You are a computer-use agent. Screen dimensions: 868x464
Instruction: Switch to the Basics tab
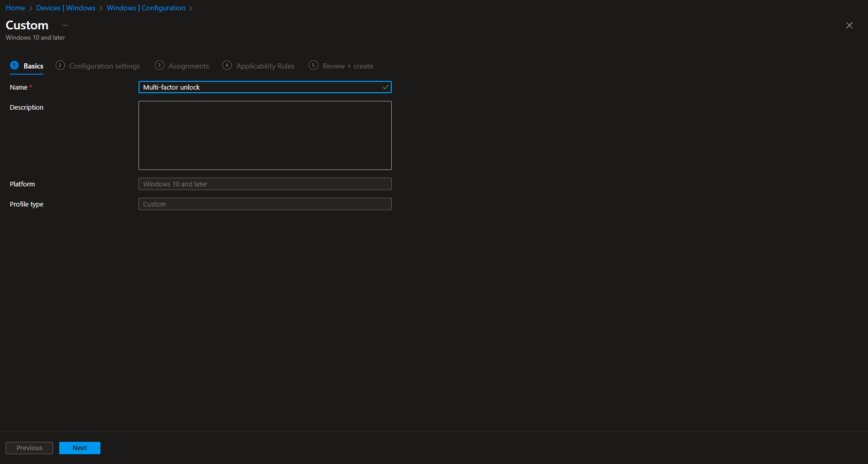[33, 66]
